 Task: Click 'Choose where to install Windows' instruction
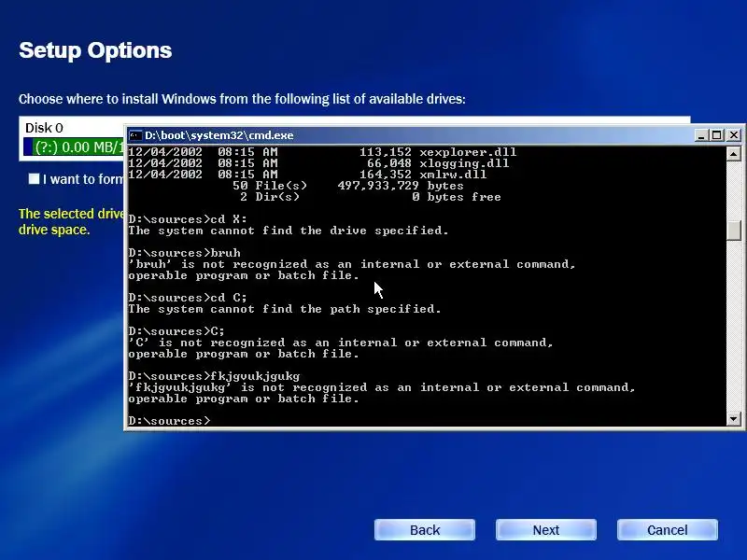[242, 99]
